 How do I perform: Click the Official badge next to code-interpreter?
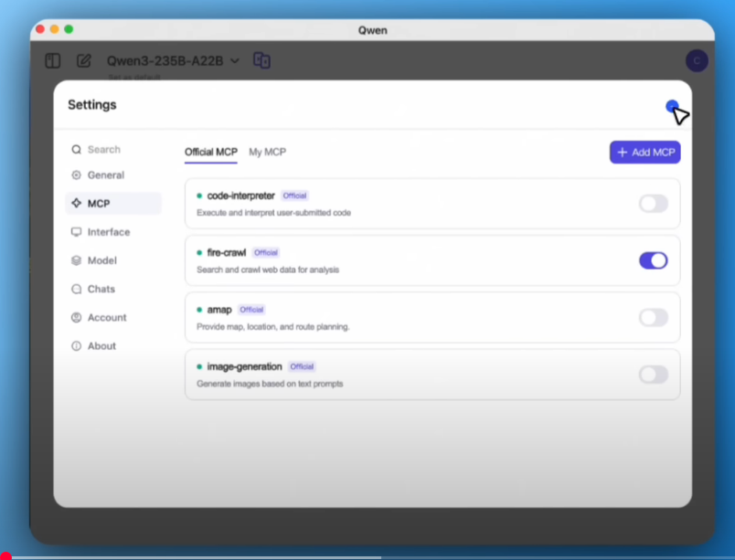pyautogui.click(x=294, y=195)
